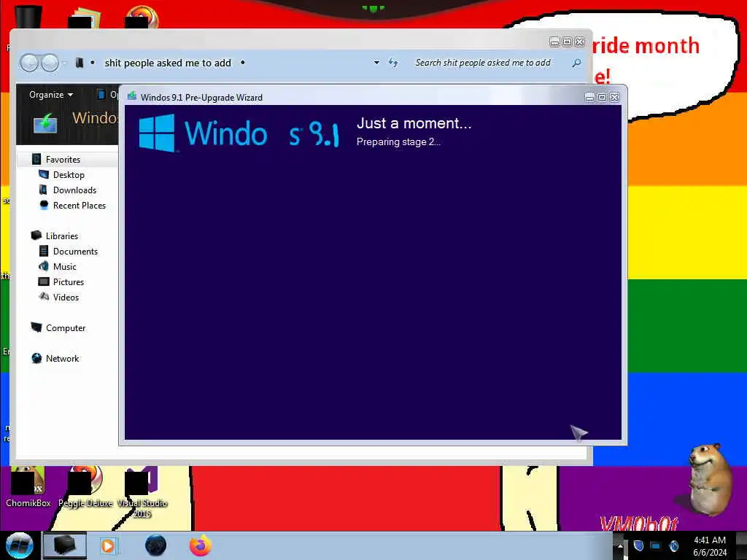The width and height of the screenshot is (747, 560).
Task: Click the volume tray icon
Action: pyautogui.click(x=673, y=545)
